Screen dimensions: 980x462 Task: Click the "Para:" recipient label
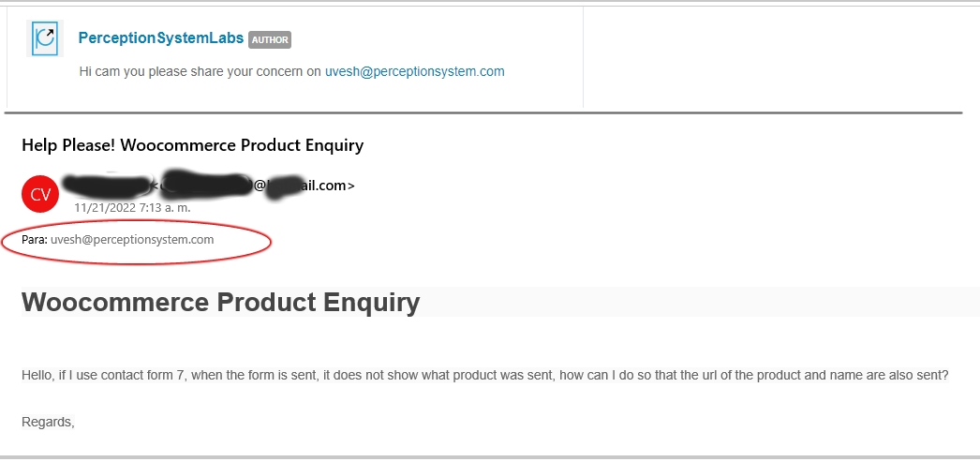35,240
